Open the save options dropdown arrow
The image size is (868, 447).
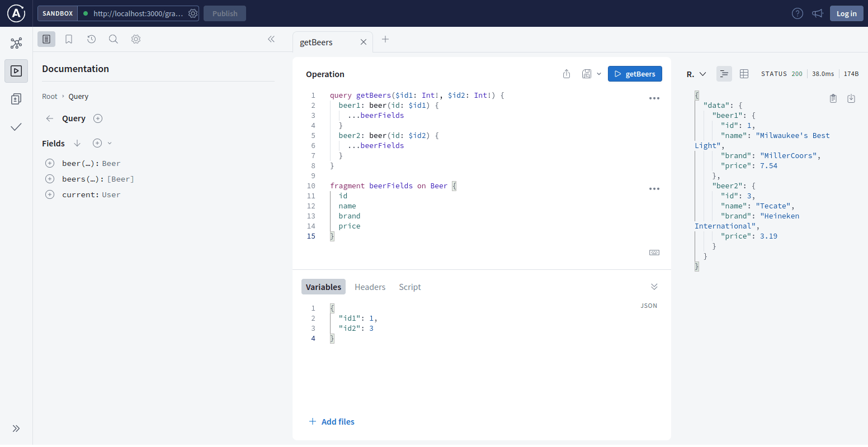click(x=599, y=74)
